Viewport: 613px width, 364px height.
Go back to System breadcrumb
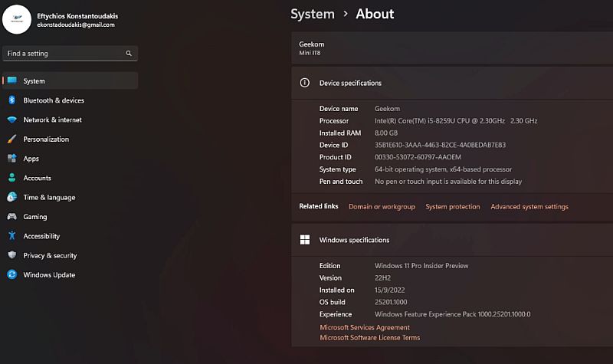pos(313,14)
